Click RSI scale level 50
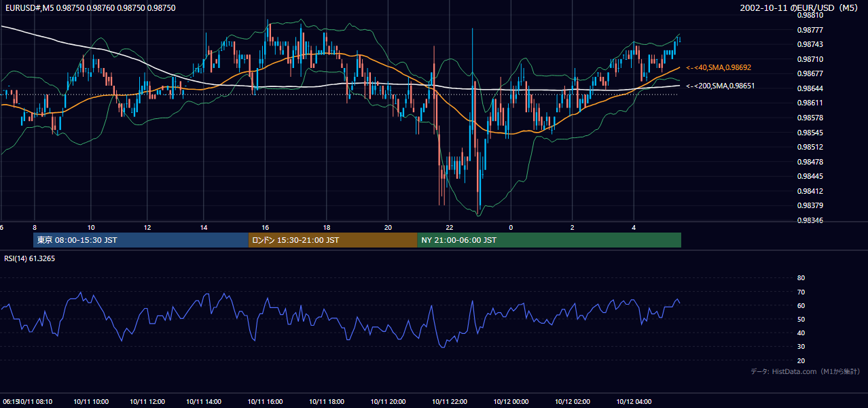This screenshot has height=408, width=868. point(801,319)
